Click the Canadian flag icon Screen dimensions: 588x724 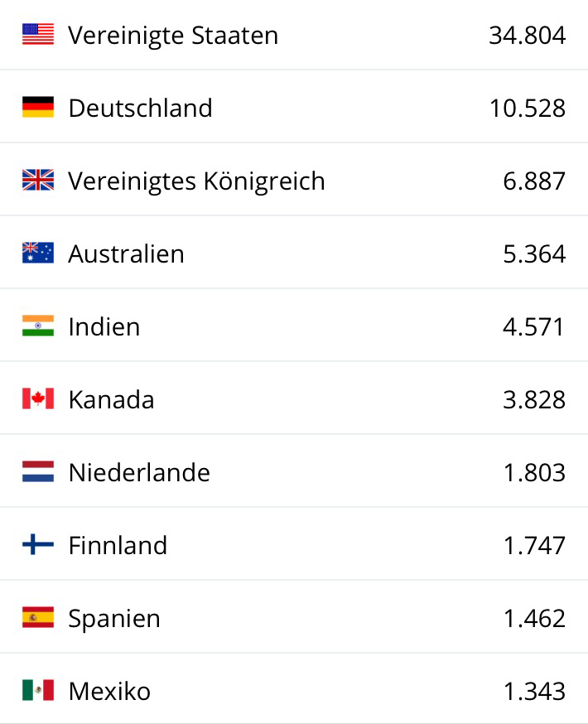click(x=38, y=398)
